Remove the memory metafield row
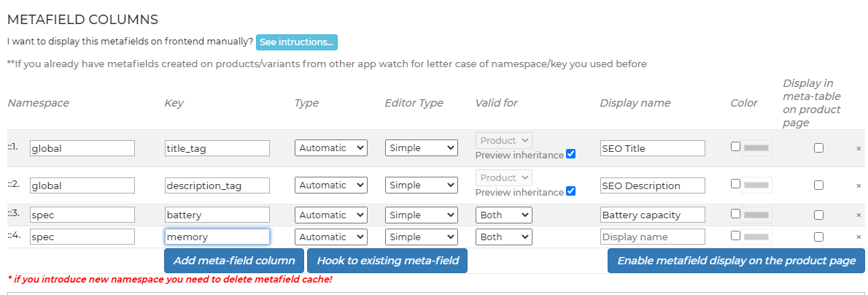The height and width of the screenshot is (295, 868). click(x=859, y=237)
